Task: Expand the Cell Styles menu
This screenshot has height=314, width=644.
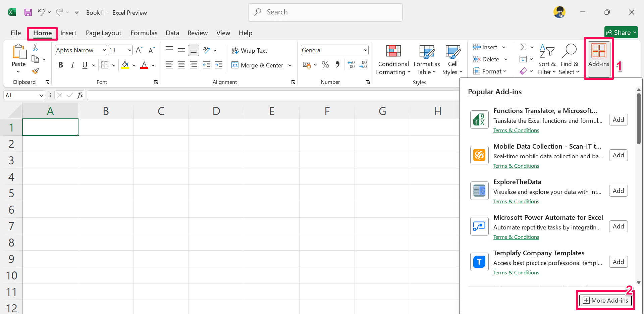Action: pyautogui.click(x=452, y=60)
